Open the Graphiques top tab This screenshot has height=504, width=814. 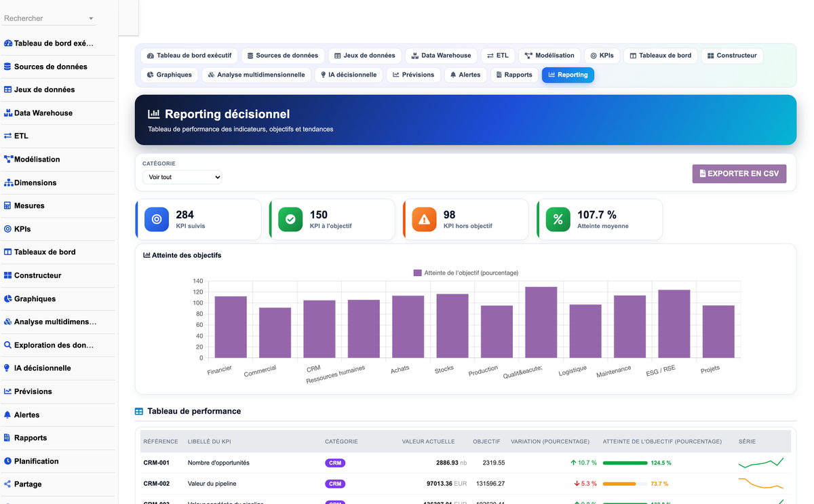tap(170, 75)
